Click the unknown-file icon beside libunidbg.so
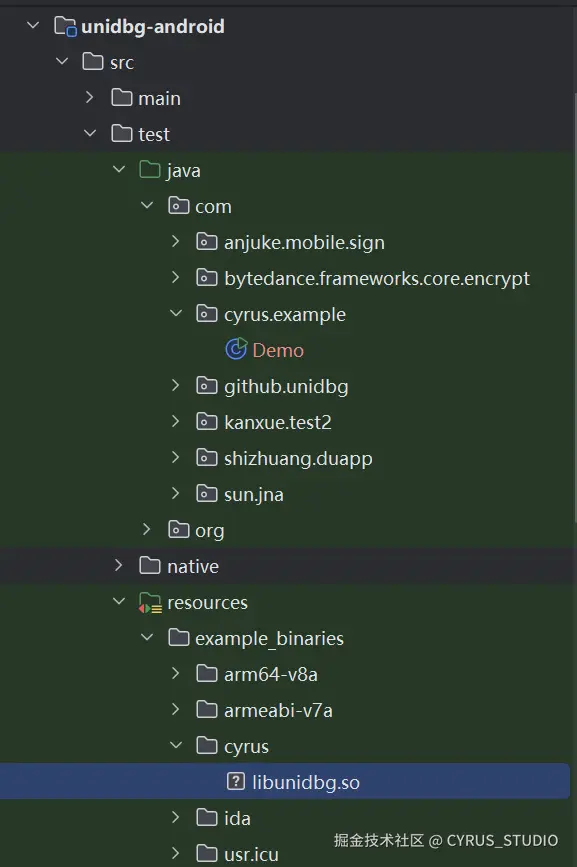577x867 pixels. pyautogui.click(x=235, y=781)
